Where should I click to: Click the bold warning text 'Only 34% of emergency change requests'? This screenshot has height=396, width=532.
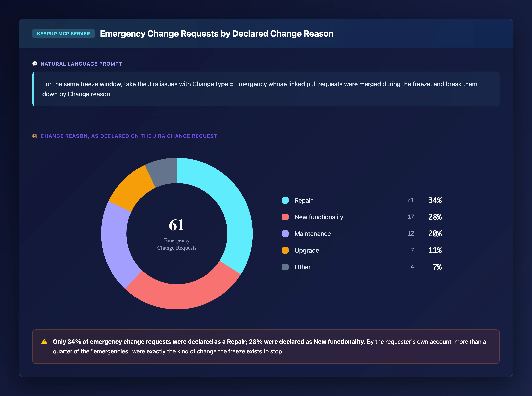tap(209, 342)
